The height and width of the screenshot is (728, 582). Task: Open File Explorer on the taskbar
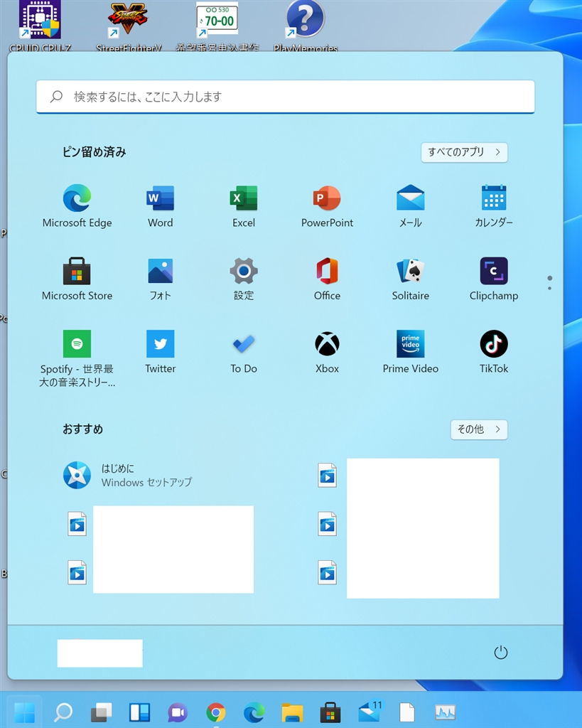[x=292, y=712]
